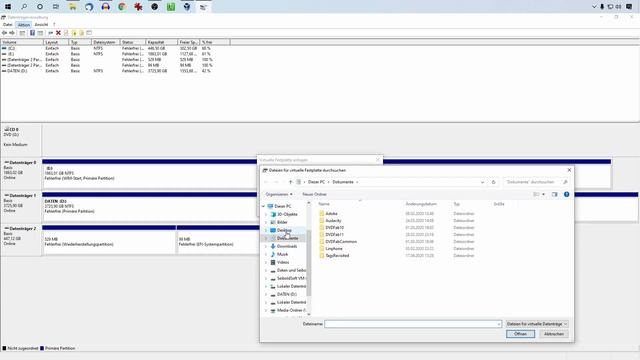640x360 pixels.
Task: Select Desktop in the navigation tree
Action: 284,230
